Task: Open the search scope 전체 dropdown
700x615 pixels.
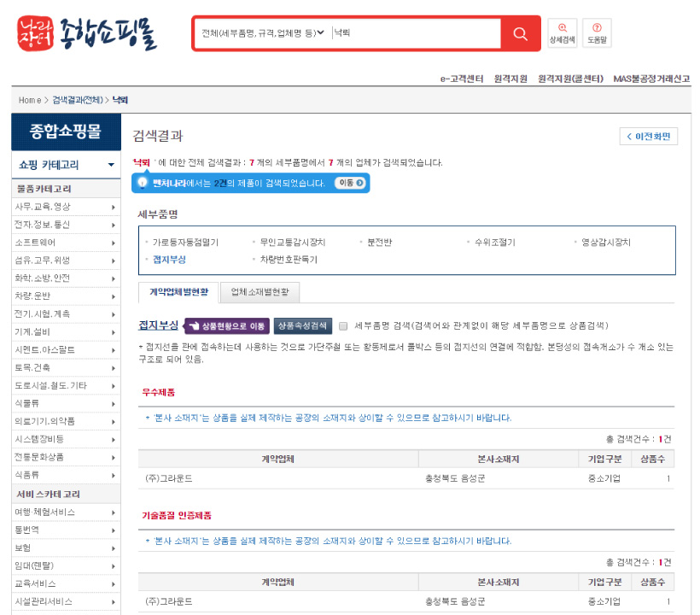Action: click(x=262, y=33)
